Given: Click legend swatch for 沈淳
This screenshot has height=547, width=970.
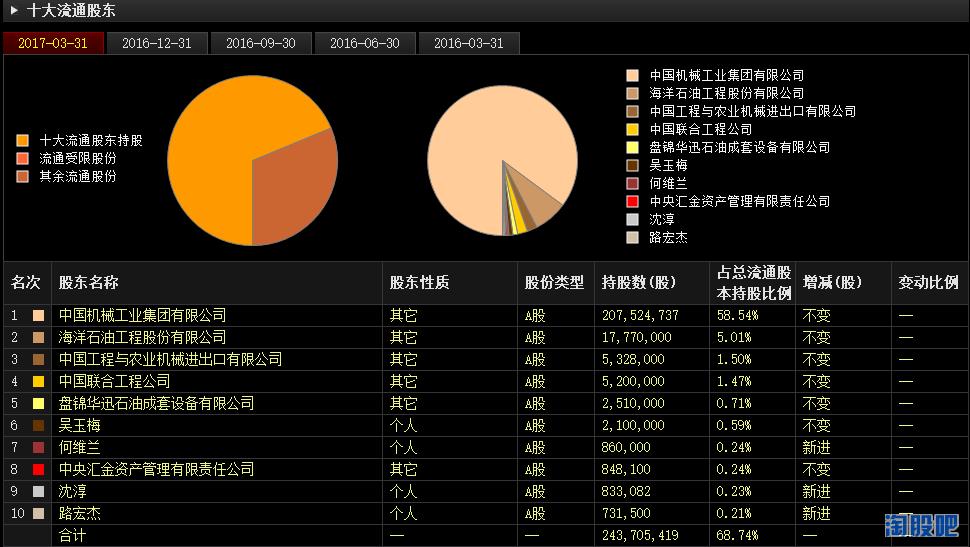Looking at the screenshot, I should pyautogui.click(x=632, y=219).
